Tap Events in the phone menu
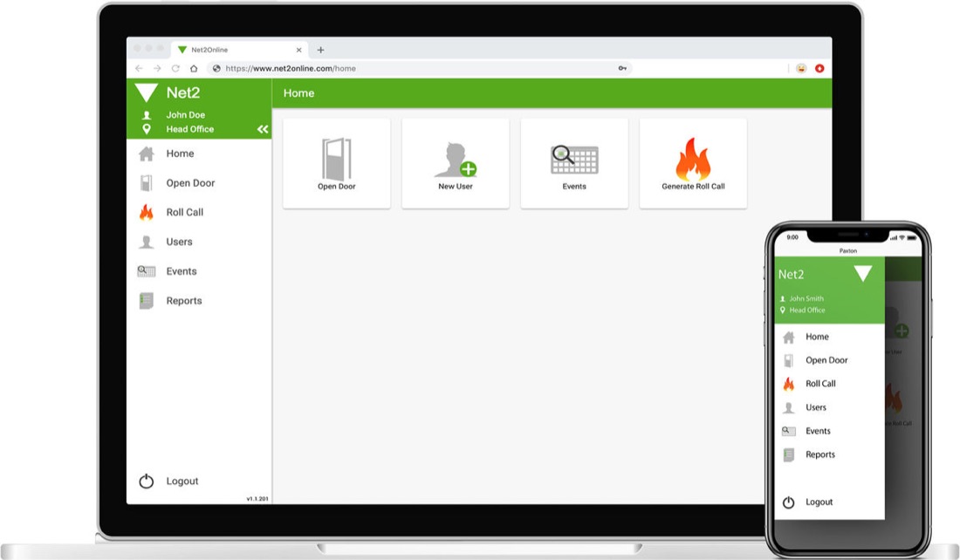The image size is (960, 560). tap(818, 431)
